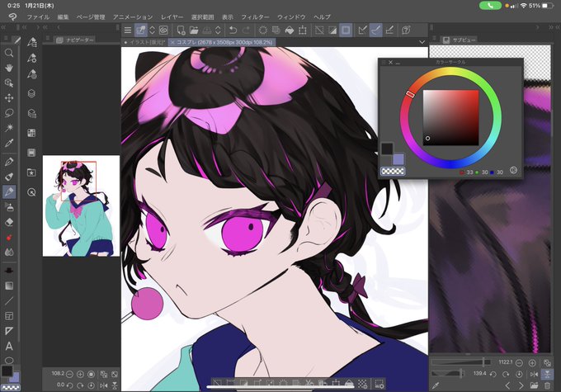Select the Frame border tool

[9, 316]
